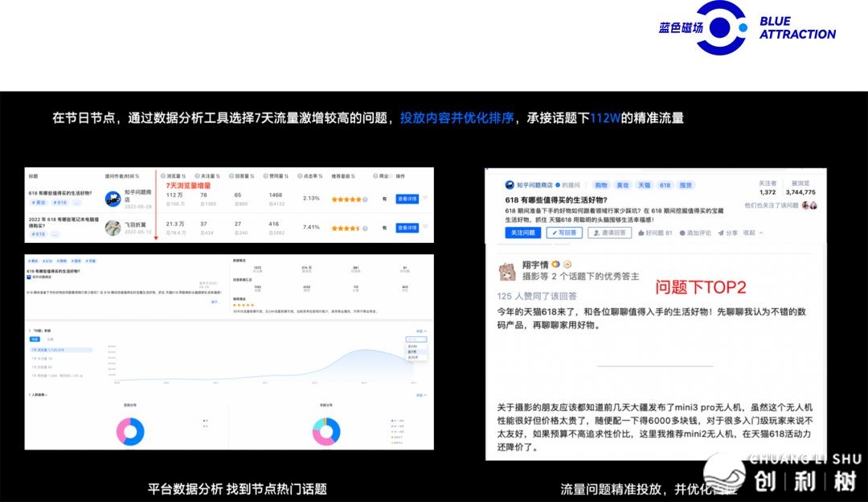Open 知乎问题商店 avatar in Zhihu question header
This screenshot has width=868, height=502.
[x=510, y=185]
